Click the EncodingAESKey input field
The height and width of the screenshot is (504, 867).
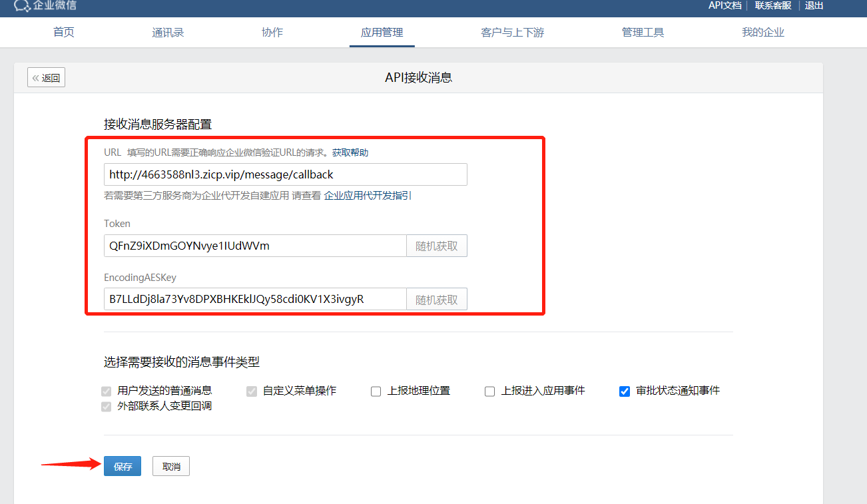[255, 299]
